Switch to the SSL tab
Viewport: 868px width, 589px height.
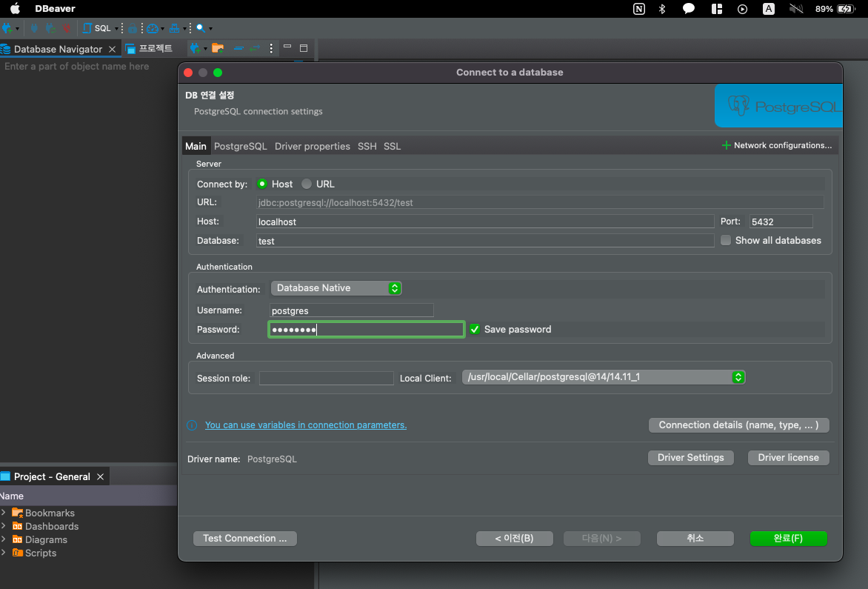[392, 146]
